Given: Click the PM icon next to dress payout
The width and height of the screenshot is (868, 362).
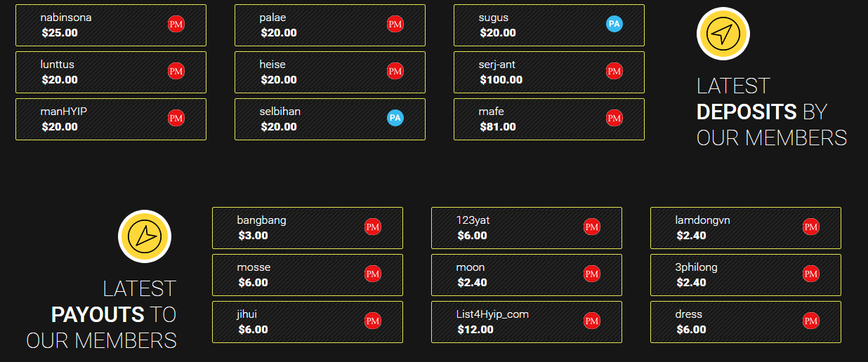Looking at the screenshot, I should pyautogui.click(x=811, y=321).
